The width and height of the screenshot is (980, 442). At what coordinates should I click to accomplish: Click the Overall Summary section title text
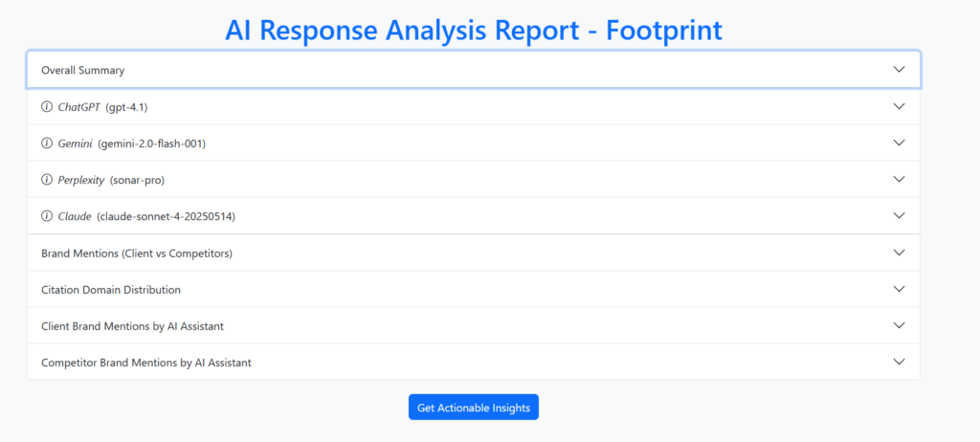pyautogui.click(x=82, y=70)
